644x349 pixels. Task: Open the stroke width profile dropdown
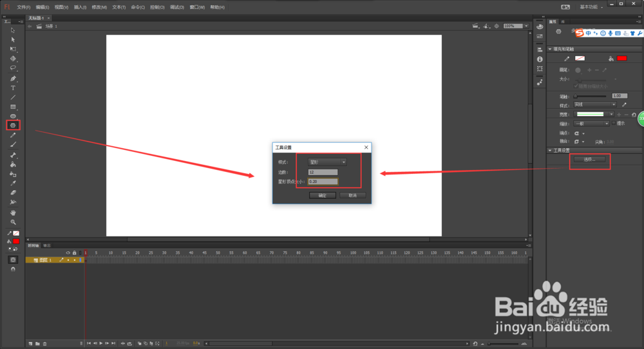tap(594, 114)
